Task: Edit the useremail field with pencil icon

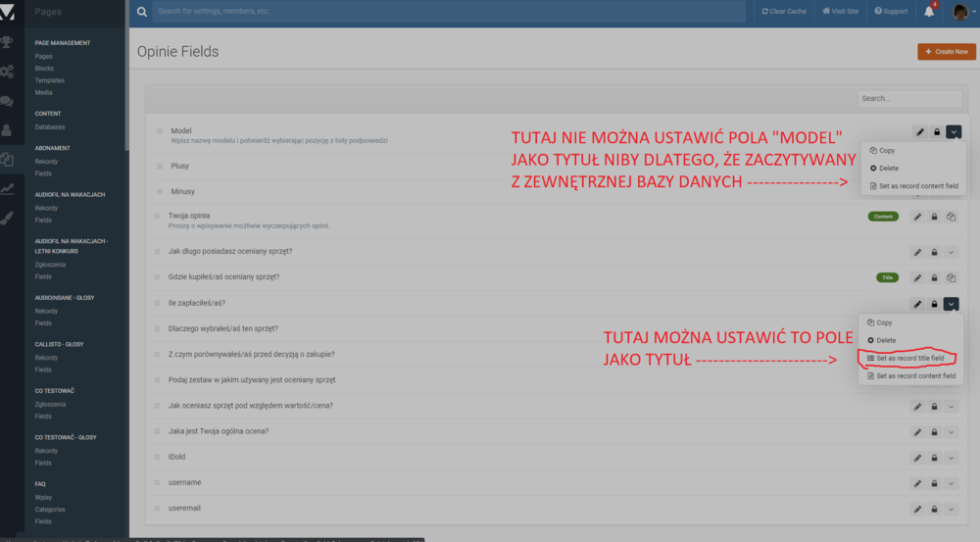Action: [917, 509]
